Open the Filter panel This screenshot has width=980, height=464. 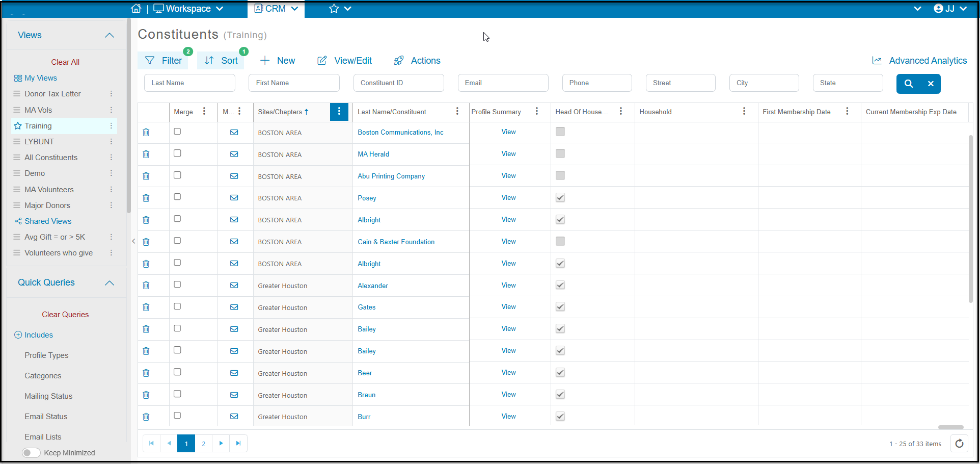(164, 61)
